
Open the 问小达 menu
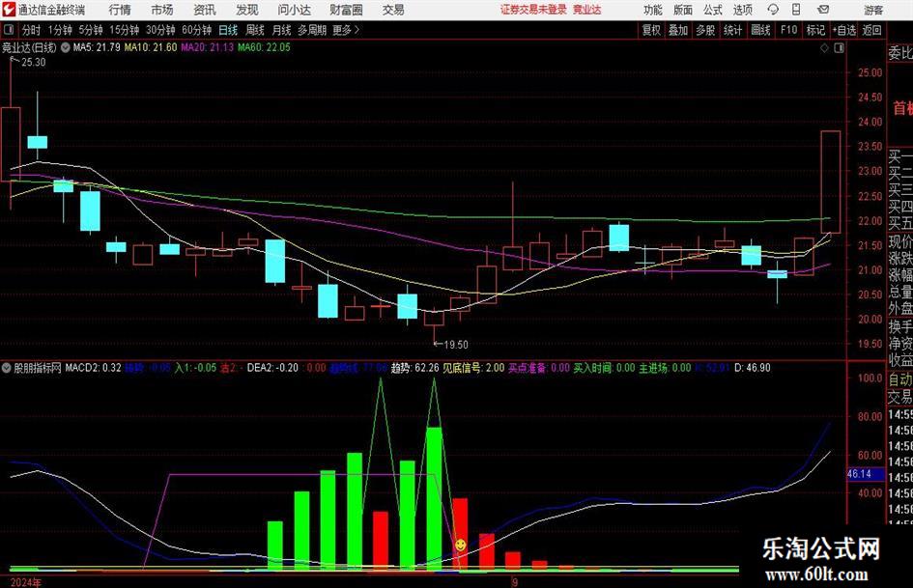294,10
